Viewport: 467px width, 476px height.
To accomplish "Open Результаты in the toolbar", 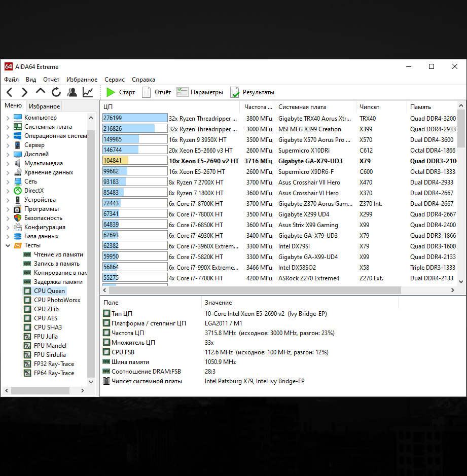I will (x=253, y=92).
